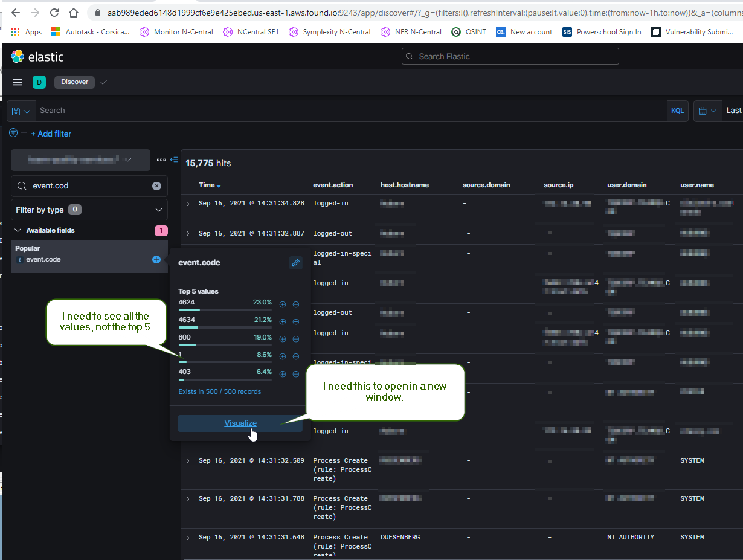Open the NCentral SE1 bookmark
The height and width of the screenshot is (560, 743).
[251, 32]
